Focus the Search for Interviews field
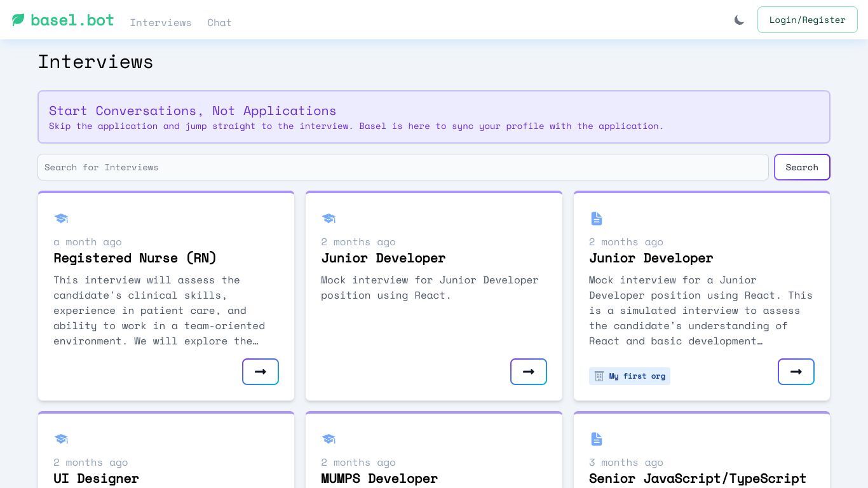868x488 pixels. (403, 167)
